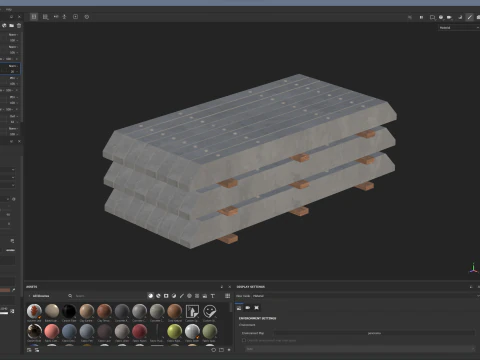Click the circular clock-like toolbar icon

pos(87,17)
